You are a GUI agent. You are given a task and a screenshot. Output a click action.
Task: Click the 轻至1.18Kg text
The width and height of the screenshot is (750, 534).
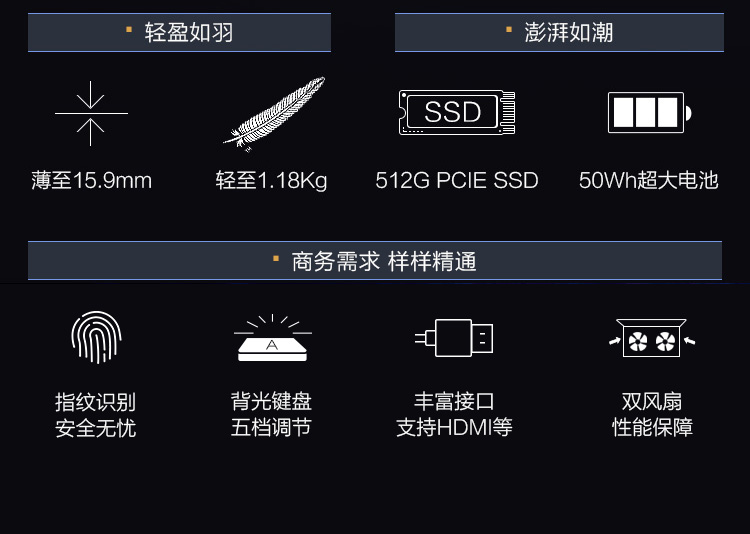(271, 181)
